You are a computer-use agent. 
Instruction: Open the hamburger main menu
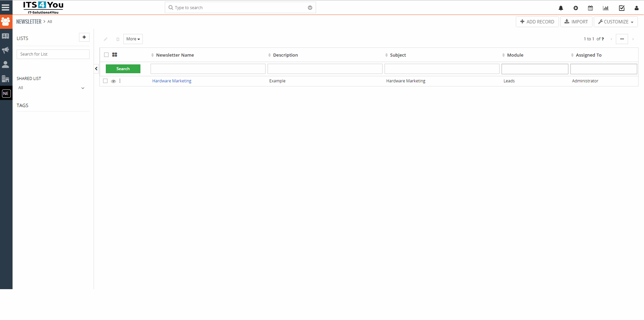click(6, 7)
